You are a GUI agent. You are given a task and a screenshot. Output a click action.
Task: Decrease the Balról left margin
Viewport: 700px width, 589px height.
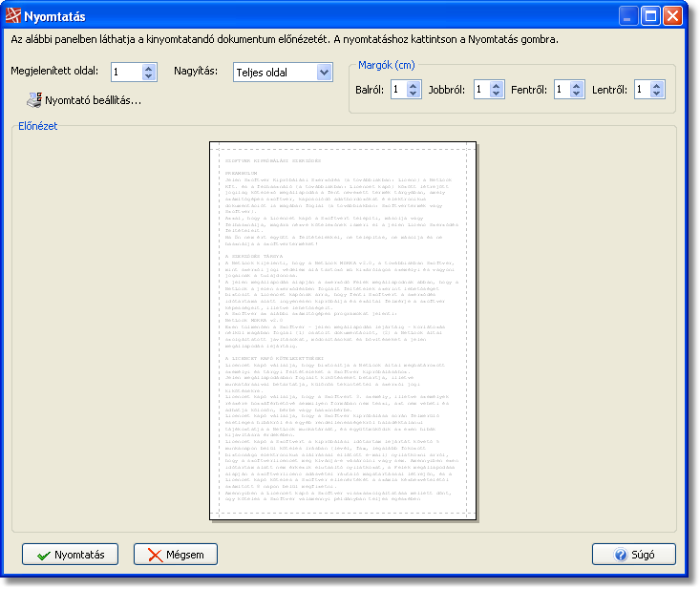414,94
